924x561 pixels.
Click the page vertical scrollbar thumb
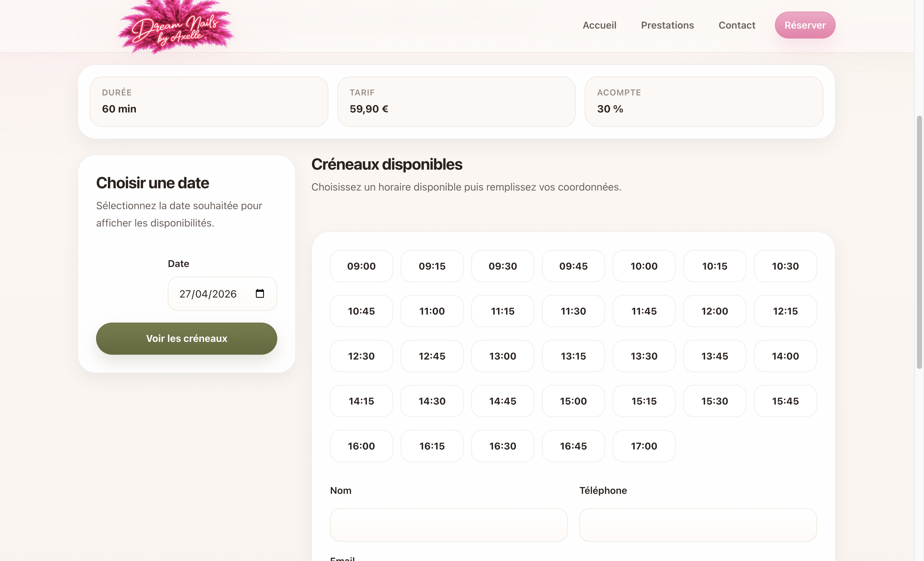[x=919, y=242]
